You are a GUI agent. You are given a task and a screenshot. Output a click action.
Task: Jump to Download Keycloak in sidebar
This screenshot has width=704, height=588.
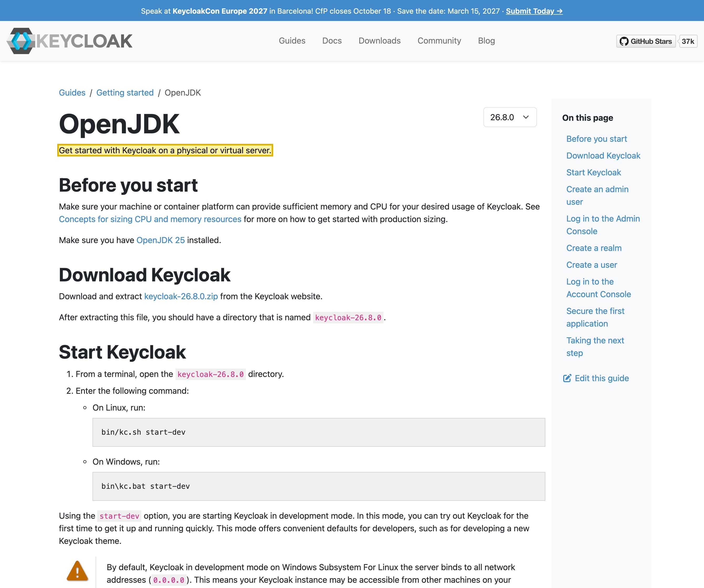pos(603,155)
